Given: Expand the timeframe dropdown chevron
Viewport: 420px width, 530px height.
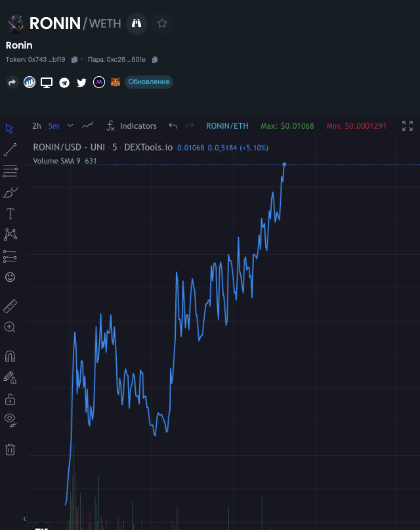Looking at the screenshot, I should [x=70, y=125].
